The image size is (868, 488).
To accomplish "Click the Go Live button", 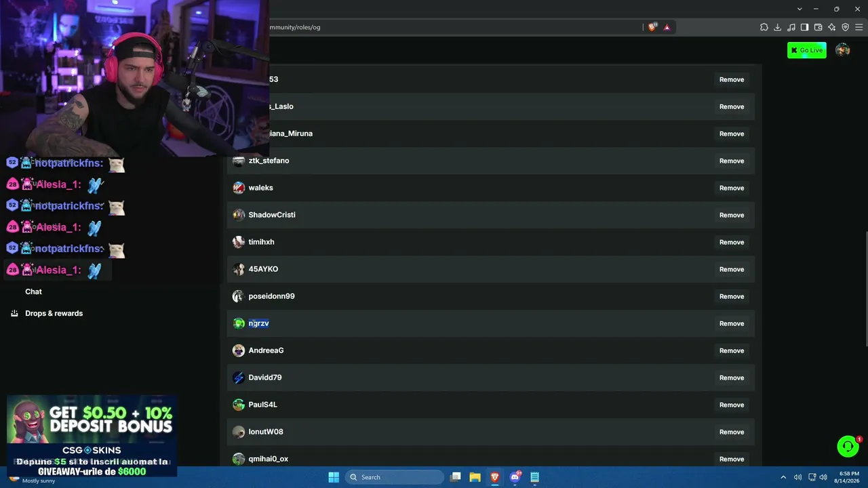I will [x=807, y=50].
